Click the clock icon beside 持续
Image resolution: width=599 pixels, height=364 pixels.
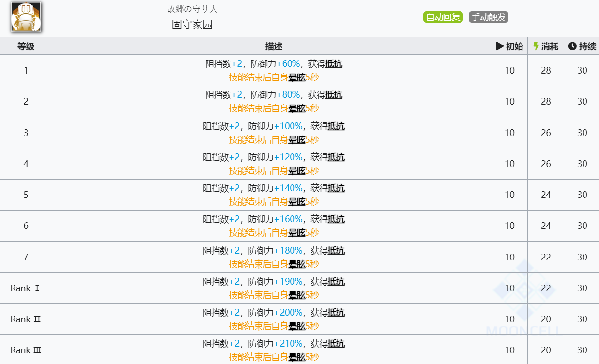pyautogui.click(x=572, y=46)
